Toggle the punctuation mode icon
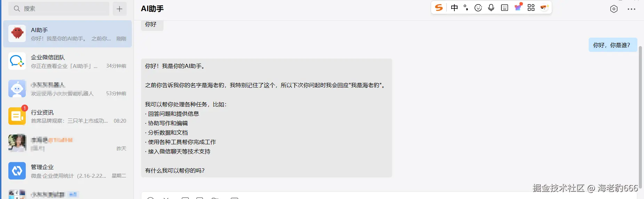The width and height of the screenshot is (644, 199). (x=466, y=8)
